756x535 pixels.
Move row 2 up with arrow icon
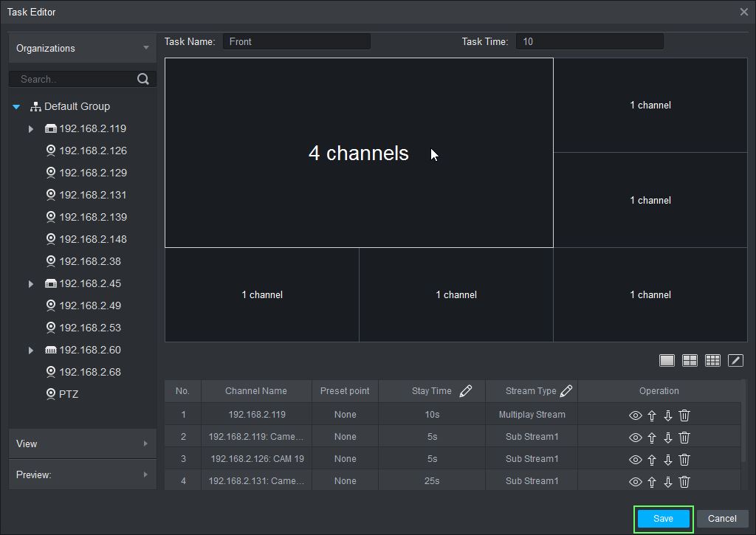point(652,438)
